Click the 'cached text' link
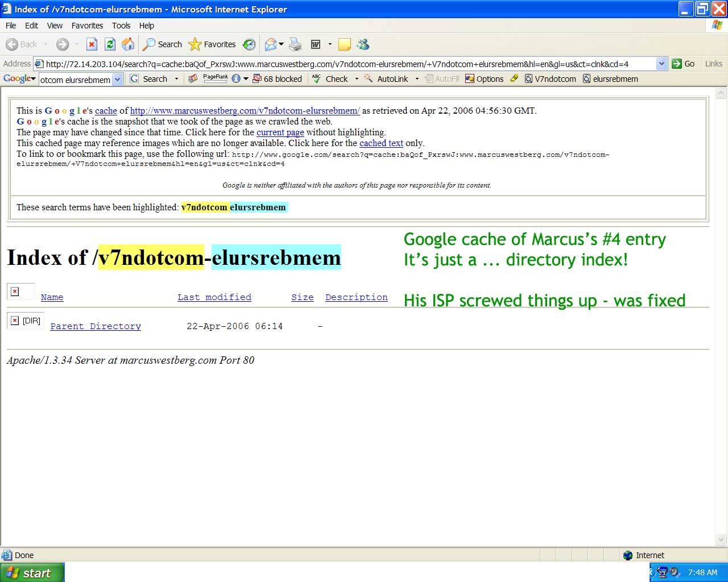Screen dimensions: 728x582 (x=381, y=143)
